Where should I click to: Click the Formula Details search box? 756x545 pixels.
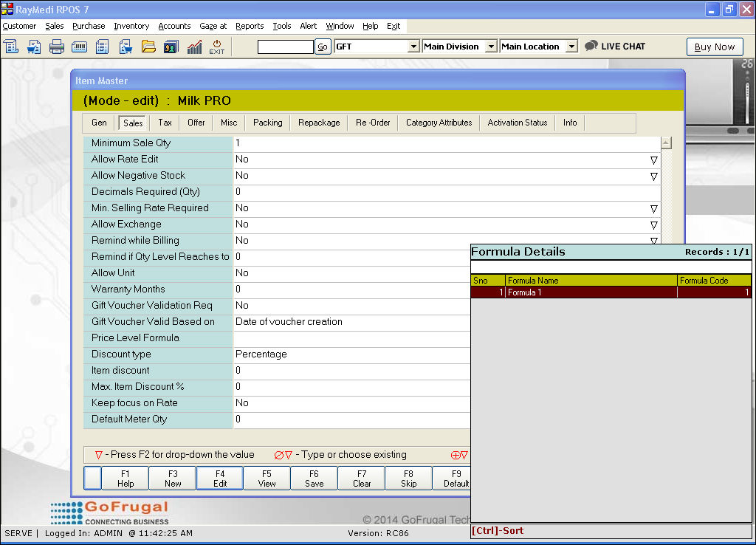tap(611, 267)
